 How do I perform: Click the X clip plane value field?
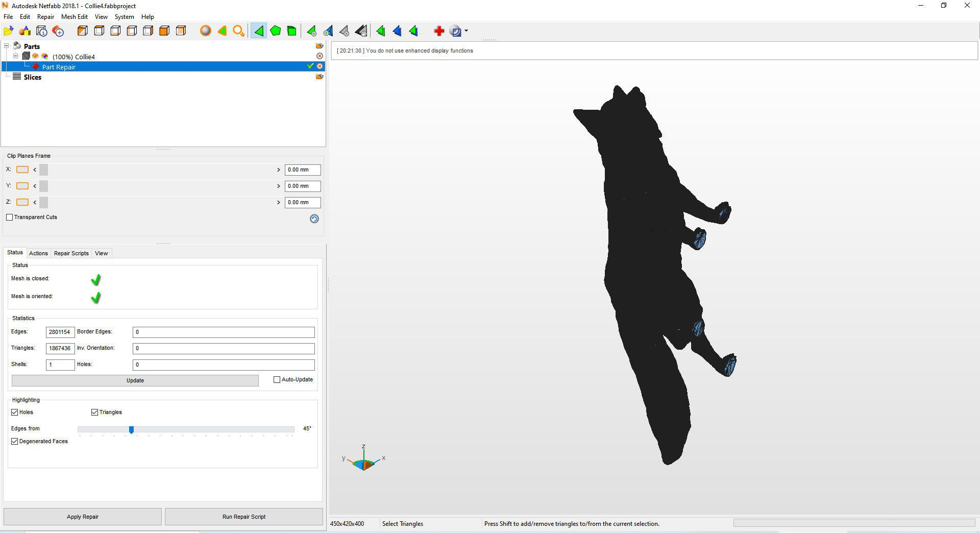(303, 169)
